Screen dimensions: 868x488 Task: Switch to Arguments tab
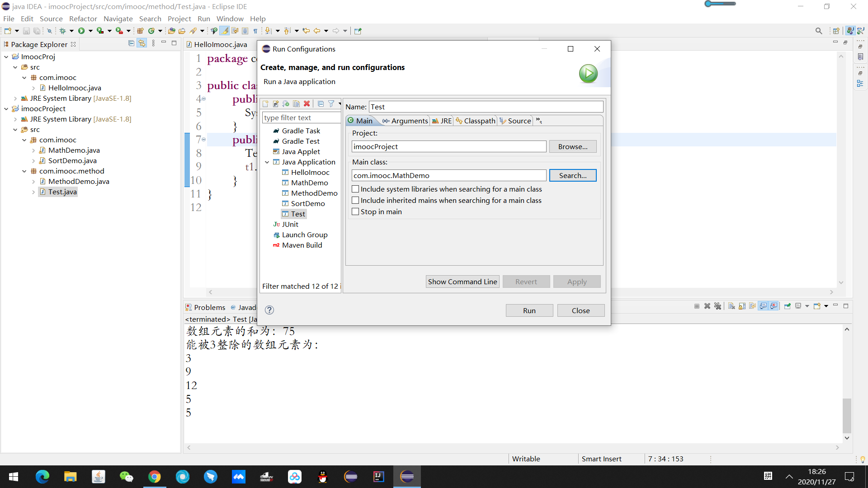(405, 121)
